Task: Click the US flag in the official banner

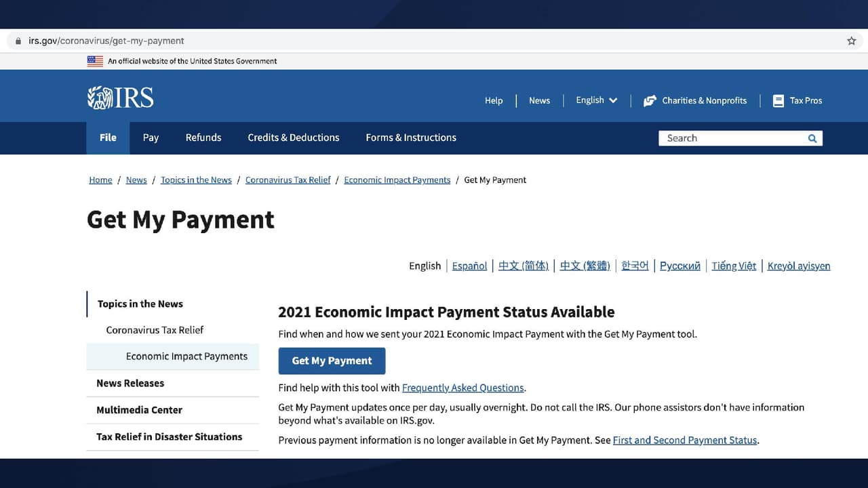Action: tap(95, 60)
